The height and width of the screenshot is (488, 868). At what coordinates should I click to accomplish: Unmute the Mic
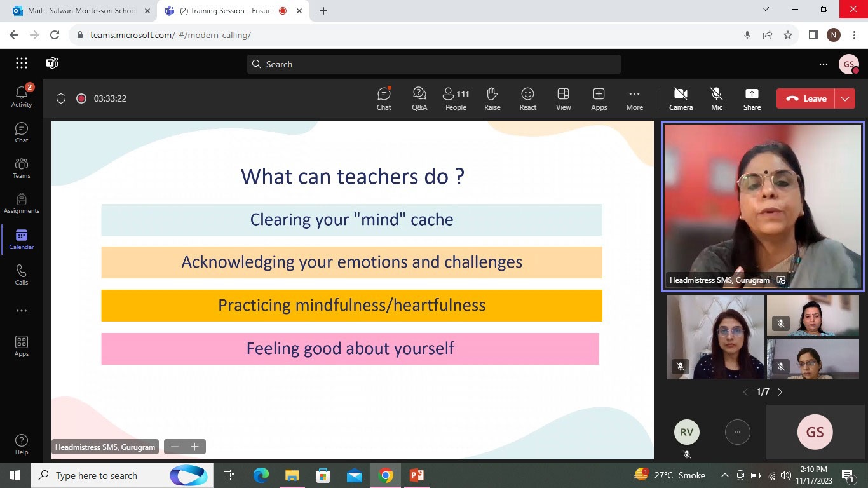click(x=717, y=98)
